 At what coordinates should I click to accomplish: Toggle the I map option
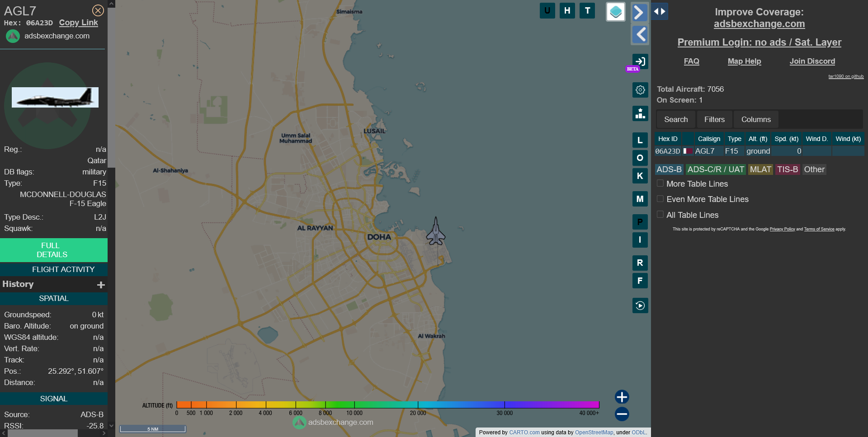click(640, 240)
